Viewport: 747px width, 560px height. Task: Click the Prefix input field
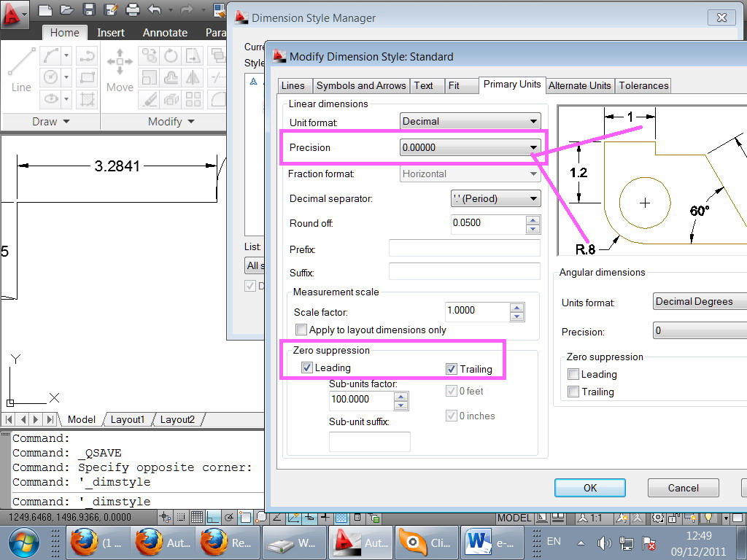pos(465,248)
